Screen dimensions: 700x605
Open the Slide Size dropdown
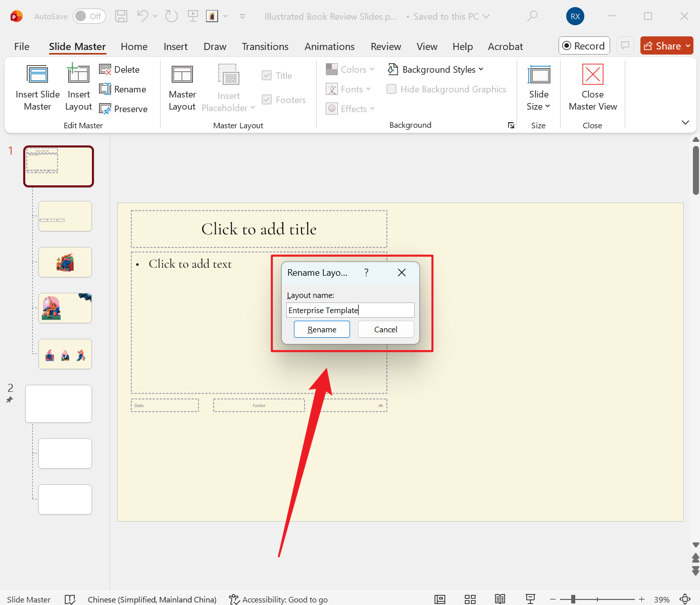coord(538,100)
